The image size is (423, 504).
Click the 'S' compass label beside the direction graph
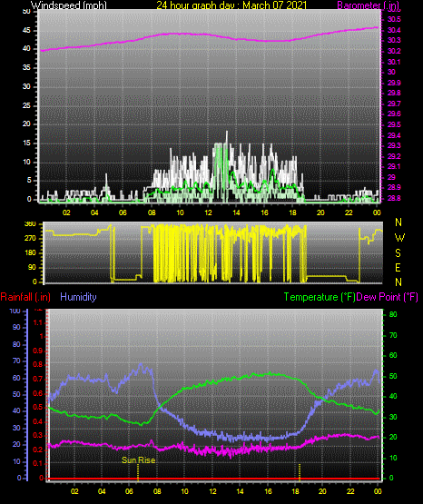(x=398, y=253)
